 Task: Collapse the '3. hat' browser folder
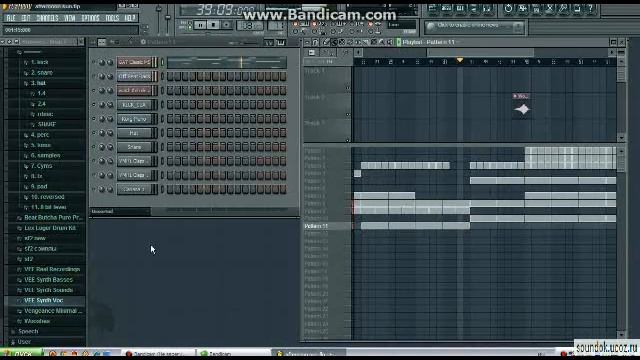pyautogui.click(x=38, y=83)
